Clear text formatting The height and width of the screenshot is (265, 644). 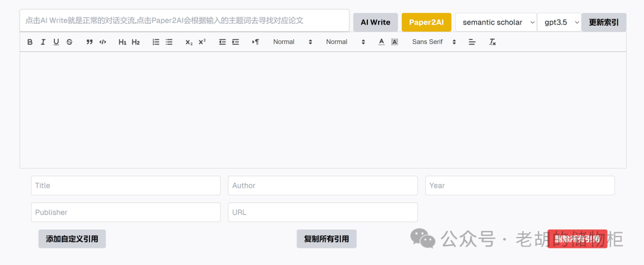(x=493, y=42)
